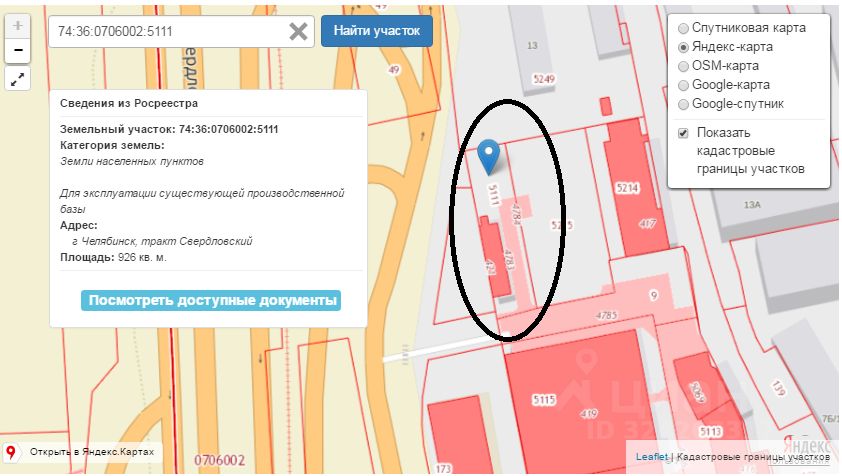Select Яндекс-карта radio option
Image resolution: width=842 pixels, height=476 pixels.
(x=683, y=47)
